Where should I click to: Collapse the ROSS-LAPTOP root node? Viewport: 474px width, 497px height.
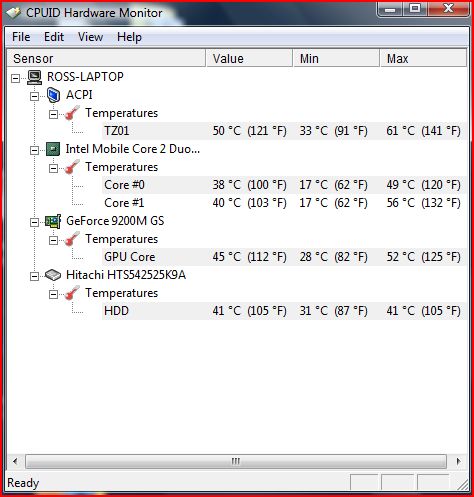(x=15, y=78)
